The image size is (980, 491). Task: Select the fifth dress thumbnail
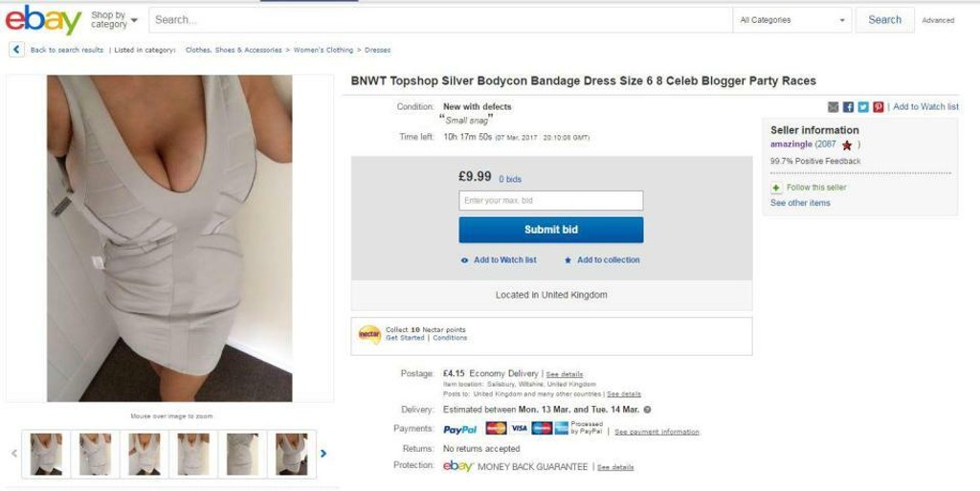[242, 454]
